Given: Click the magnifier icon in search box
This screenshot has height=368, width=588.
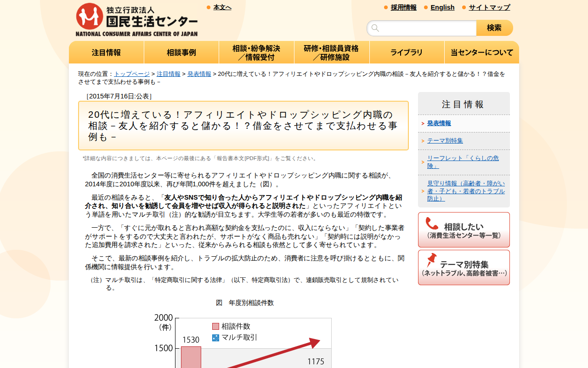Looking at the screenshot, I should pyautogui.click(x=375, y=28).
